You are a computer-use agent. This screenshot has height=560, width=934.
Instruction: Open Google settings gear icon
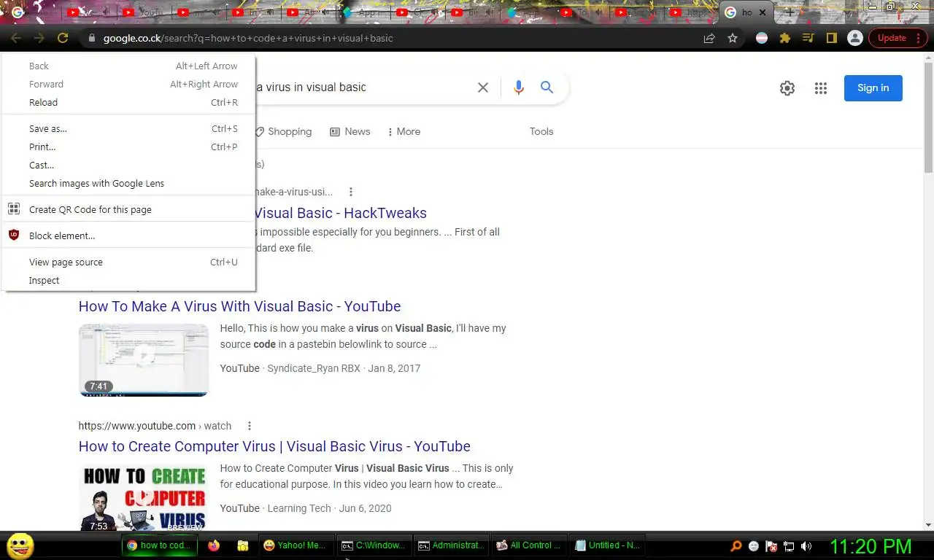[787, 88]
